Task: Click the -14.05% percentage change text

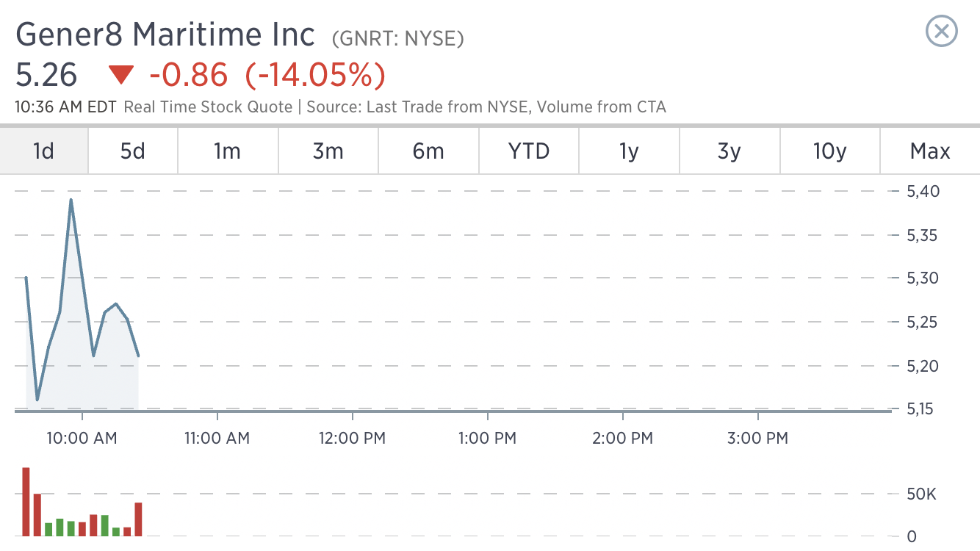Action: tap(315, 75)
